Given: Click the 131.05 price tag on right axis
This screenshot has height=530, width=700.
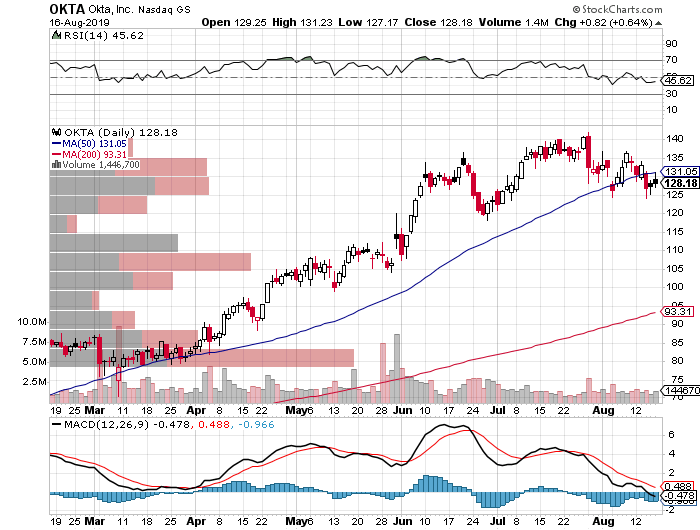Looking at the screenshot, I should [x=679, y=171].
